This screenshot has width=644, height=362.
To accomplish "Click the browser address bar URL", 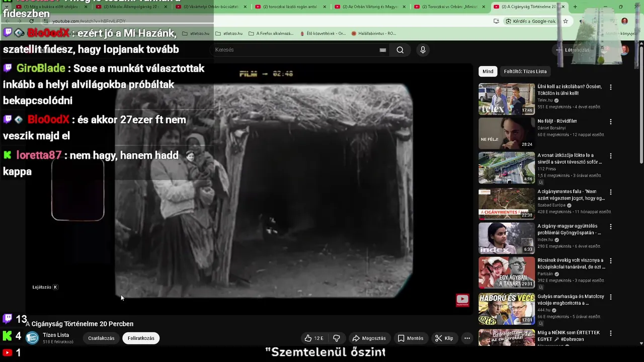I will point(89,21).
